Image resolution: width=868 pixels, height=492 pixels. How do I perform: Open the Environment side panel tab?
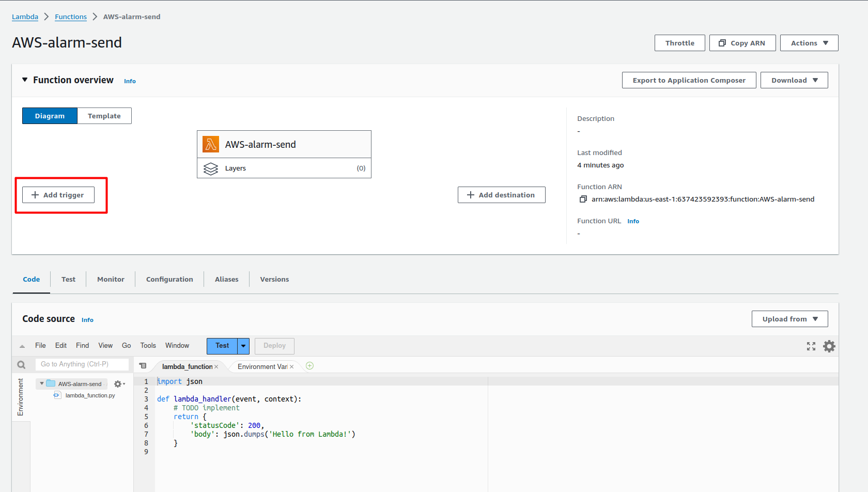pos(21,397)
